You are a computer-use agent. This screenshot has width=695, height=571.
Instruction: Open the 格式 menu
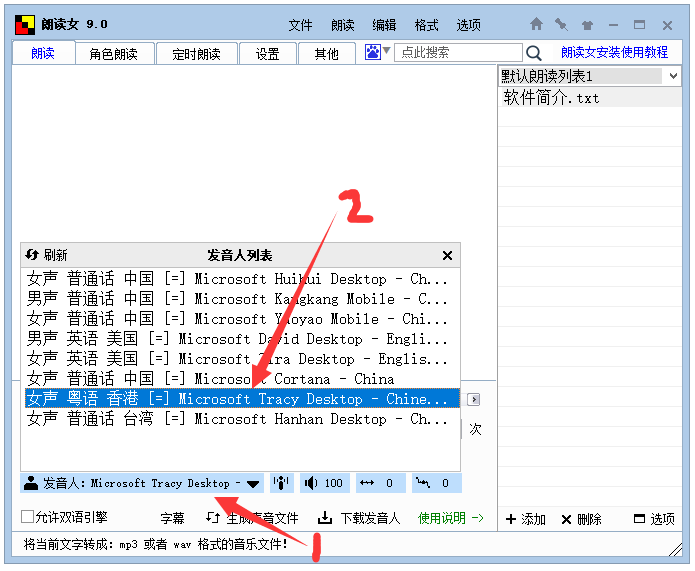point(426,25)
